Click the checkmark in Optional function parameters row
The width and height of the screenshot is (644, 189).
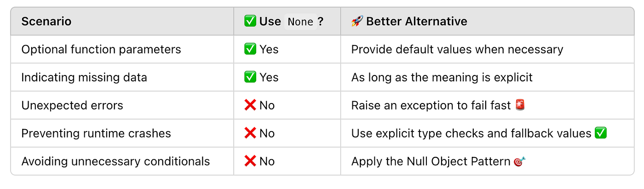click(250, 49)
